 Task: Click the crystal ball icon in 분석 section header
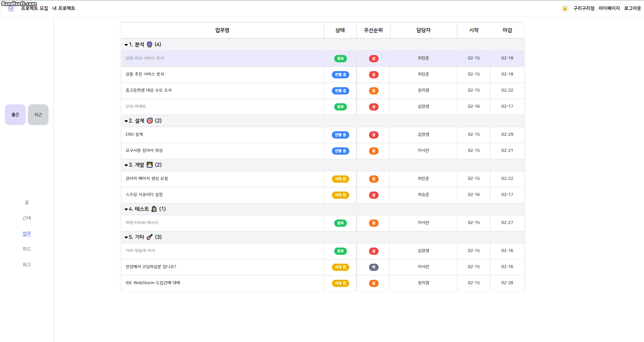[149, 44]
